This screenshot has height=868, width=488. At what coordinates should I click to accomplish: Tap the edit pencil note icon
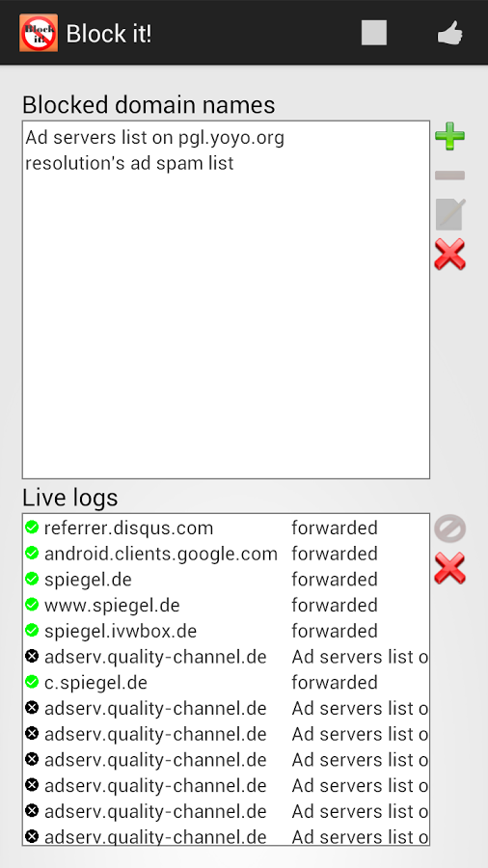pyautogui.click(x=449, y=214)
